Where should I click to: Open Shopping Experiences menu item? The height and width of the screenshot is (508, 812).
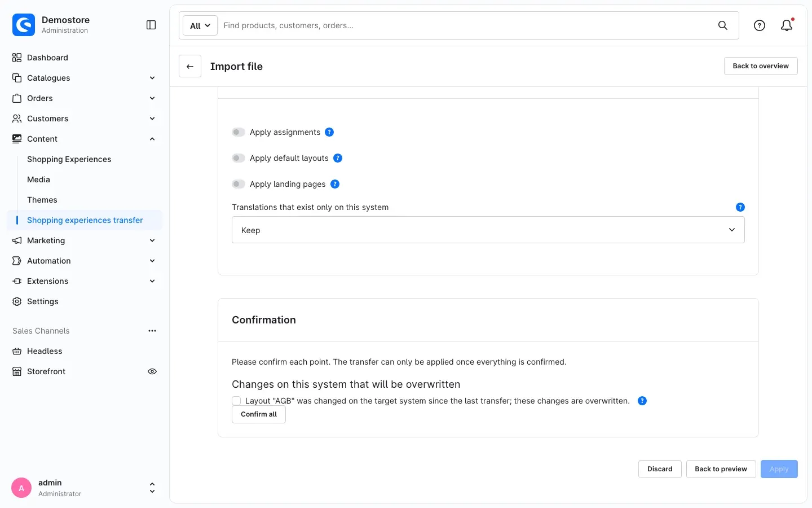pyautogui.click(x=69, y=159)
